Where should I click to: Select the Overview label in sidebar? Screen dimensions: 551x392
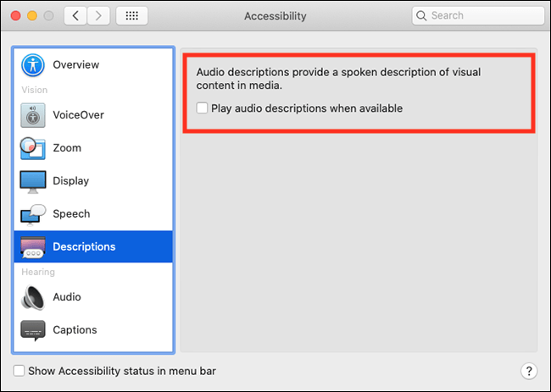pyautogui.click(x=75, y=65)
